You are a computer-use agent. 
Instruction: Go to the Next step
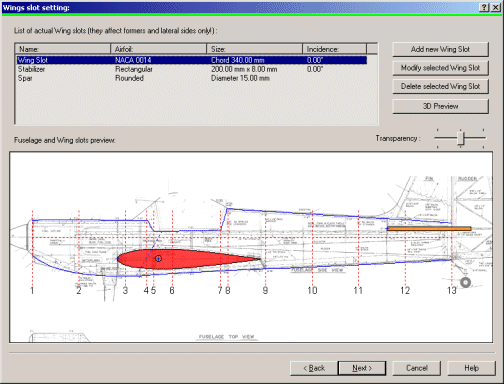tap(362, 368)
